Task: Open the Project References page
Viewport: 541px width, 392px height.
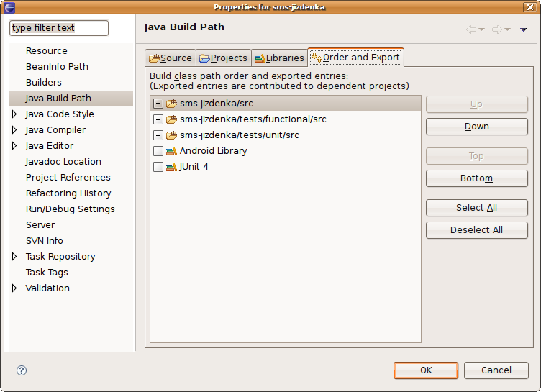Action: coord(68,178)
